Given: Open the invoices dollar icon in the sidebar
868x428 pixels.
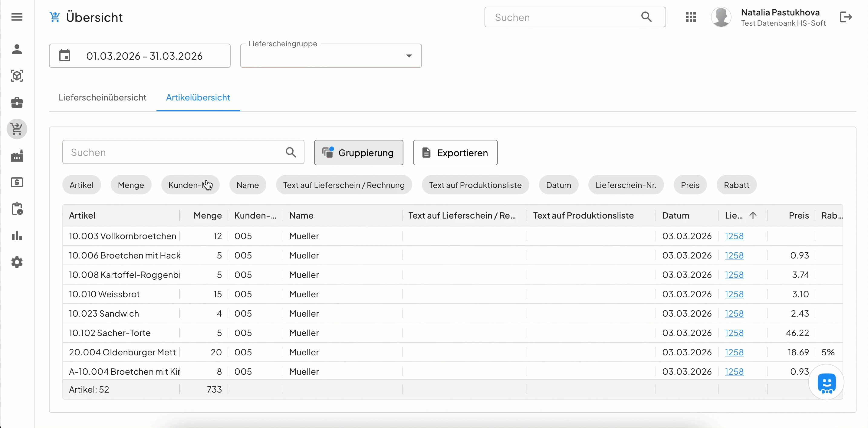Looking at the screenshot, I should pos(17,182).
